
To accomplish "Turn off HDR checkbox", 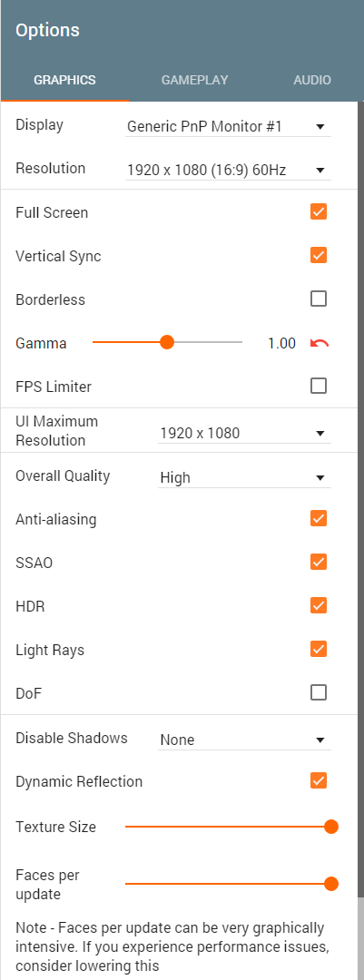I will (x=319, y=605).
